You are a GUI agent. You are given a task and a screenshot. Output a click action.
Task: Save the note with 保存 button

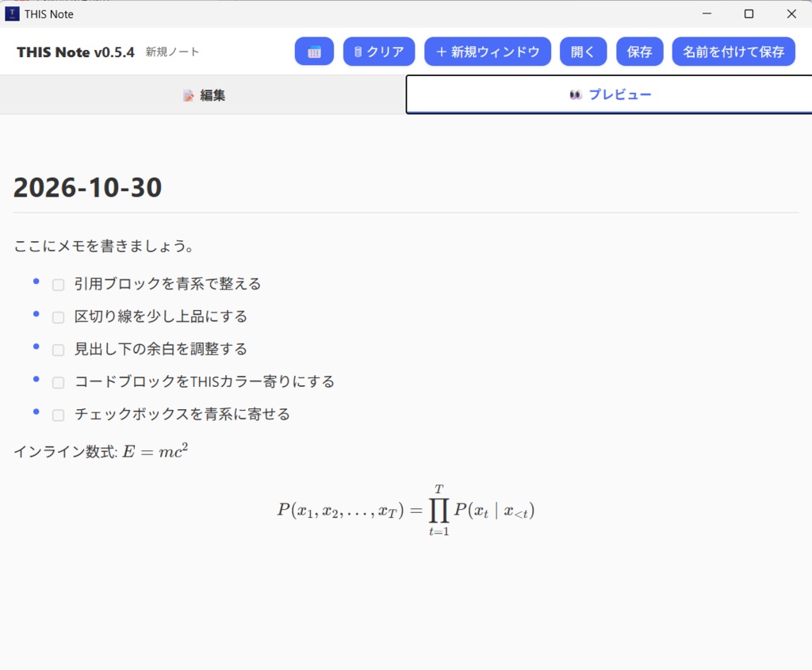pos(640,52)
